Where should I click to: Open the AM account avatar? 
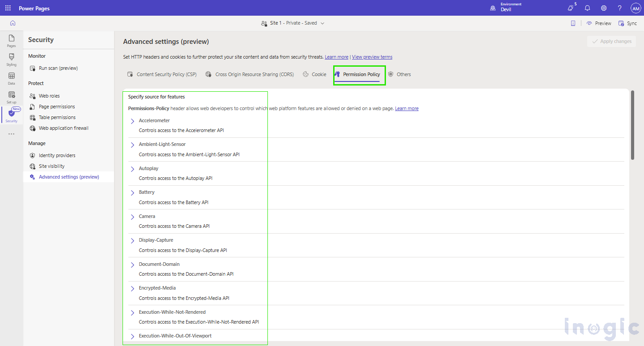636,8
